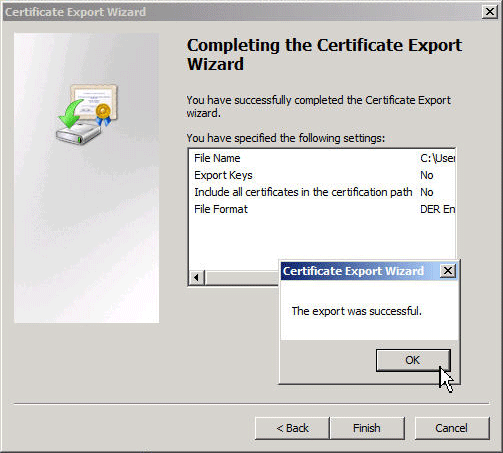Click the hard drive graphic in wizard image

pyautogui.click(x=78, y=133)
